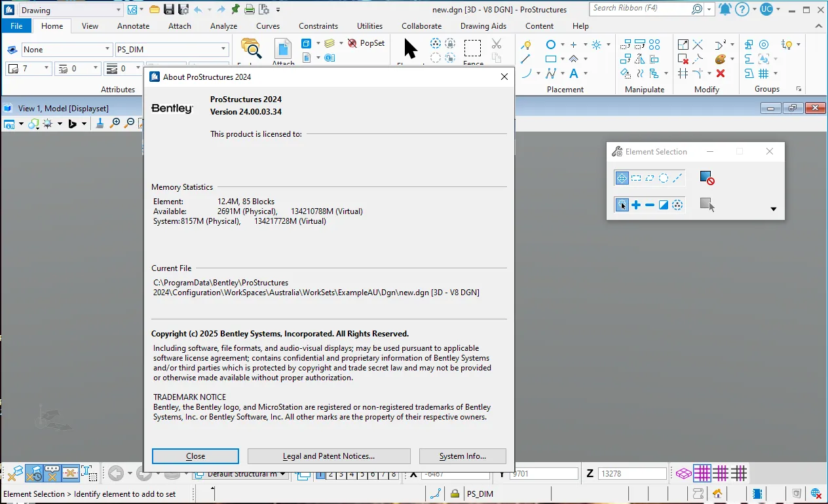Click the notifications bell icon

click(x=724, y=9)
